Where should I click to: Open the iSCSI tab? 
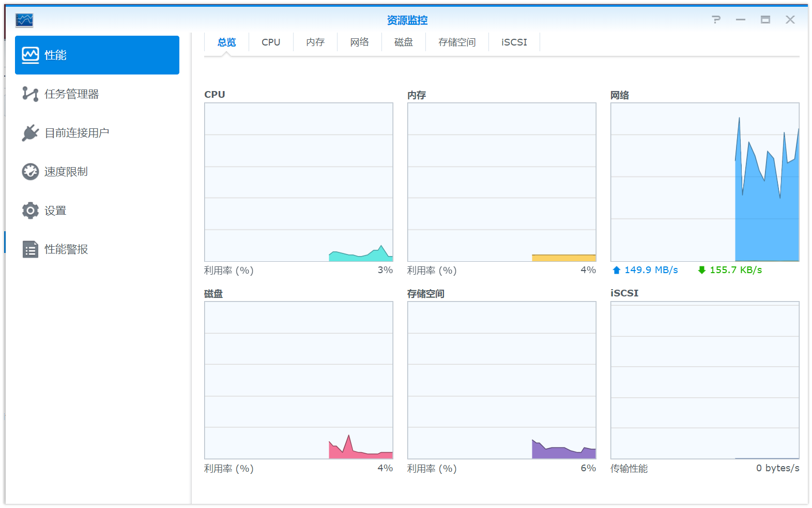click(x=514, y=42)
